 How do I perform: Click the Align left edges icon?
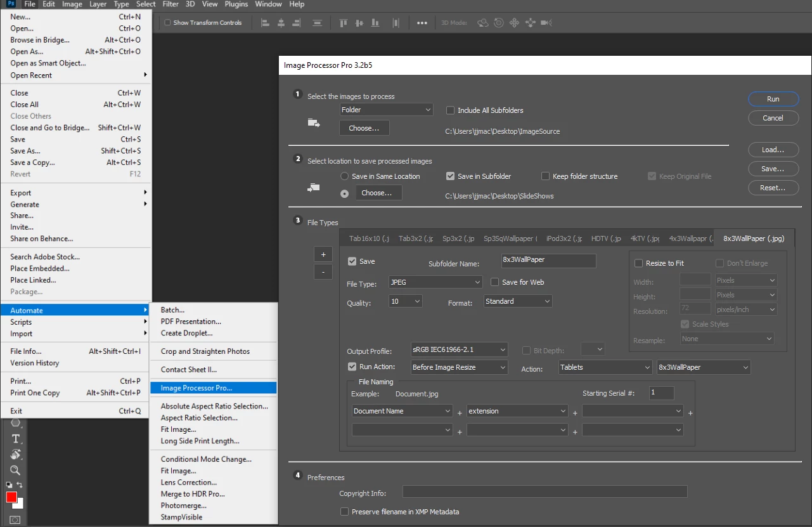[x=265, y=23]
